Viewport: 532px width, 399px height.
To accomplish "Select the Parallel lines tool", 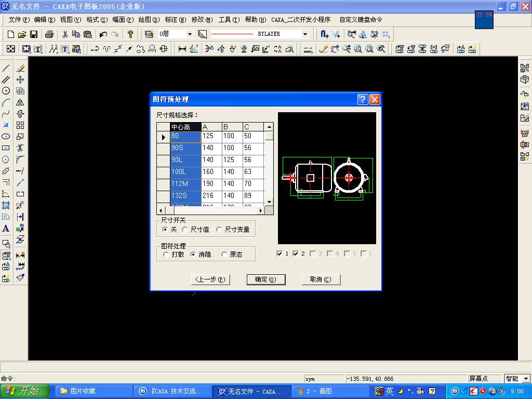I will pos(6,79).
